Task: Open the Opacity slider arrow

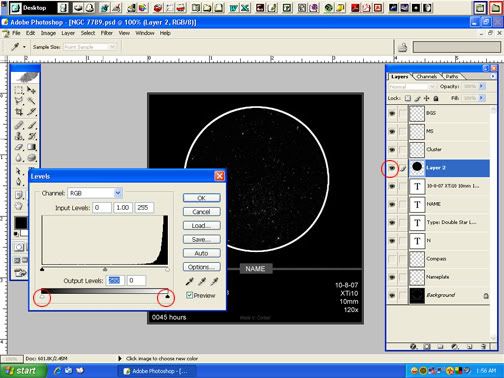Action: [x=482, y=86]
